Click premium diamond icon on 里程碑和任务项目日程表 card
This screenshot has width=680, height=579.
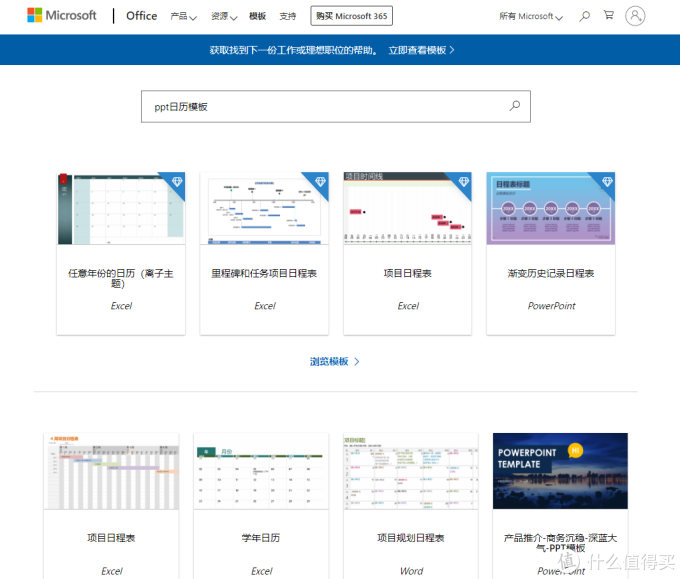[x=320, y=181]
